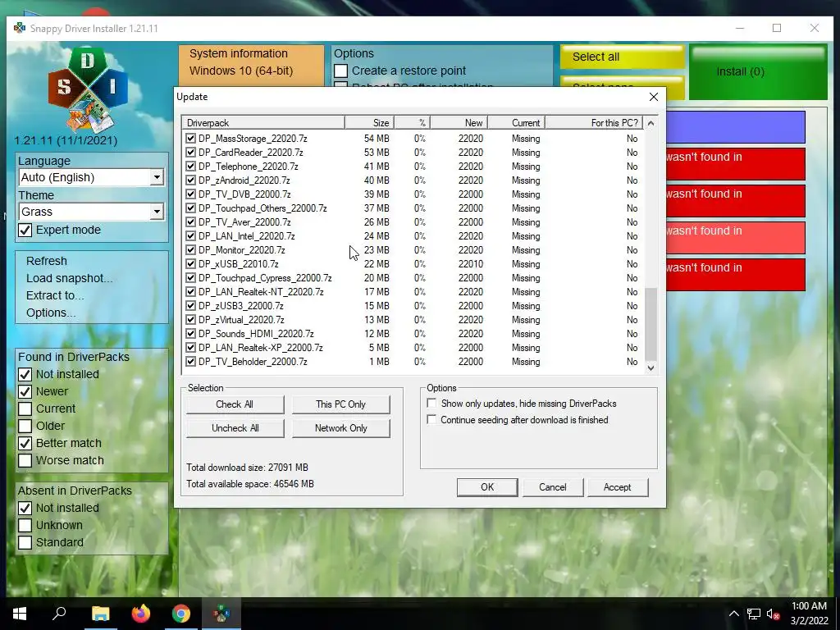This screenshot has width=840, height=630.
Task: Sort list by Size column header
Action: click(369, 123)
